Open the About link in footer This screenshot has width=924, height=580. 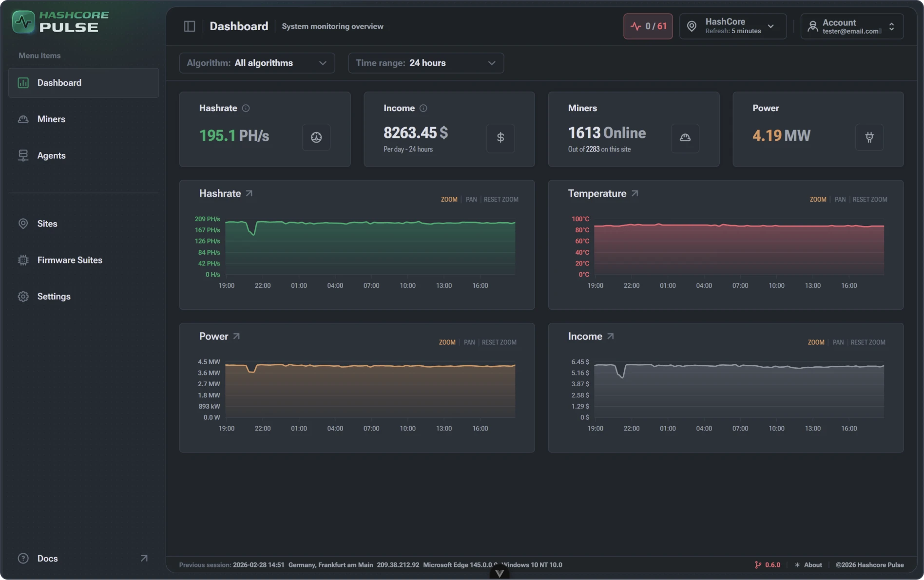(812, 565)
